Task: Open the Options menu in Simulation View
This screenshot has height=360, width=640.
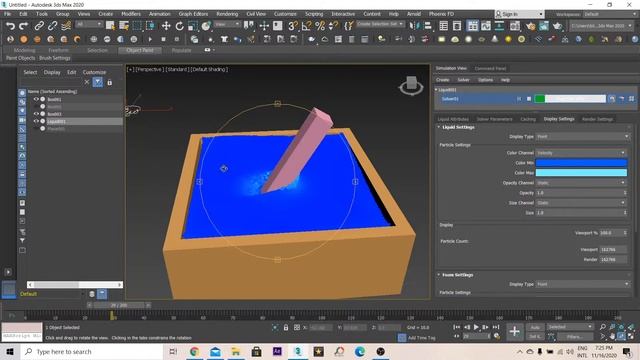Action: click(x=485, y=80)
